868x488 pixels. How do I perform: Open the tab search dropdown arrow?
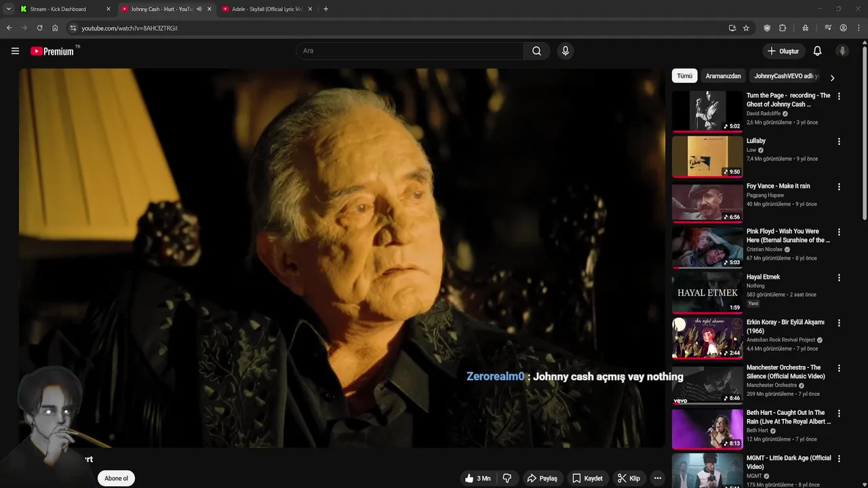[8, 9]
